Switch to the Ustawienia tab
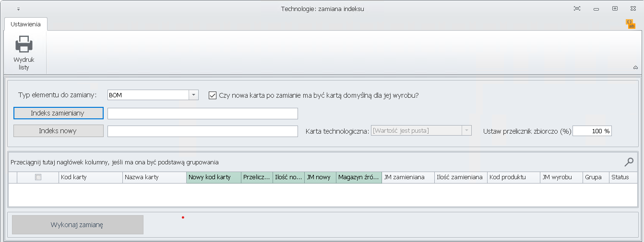Image resolution: width=644 pixels, height=242 pixels. [x=25, y=24]
